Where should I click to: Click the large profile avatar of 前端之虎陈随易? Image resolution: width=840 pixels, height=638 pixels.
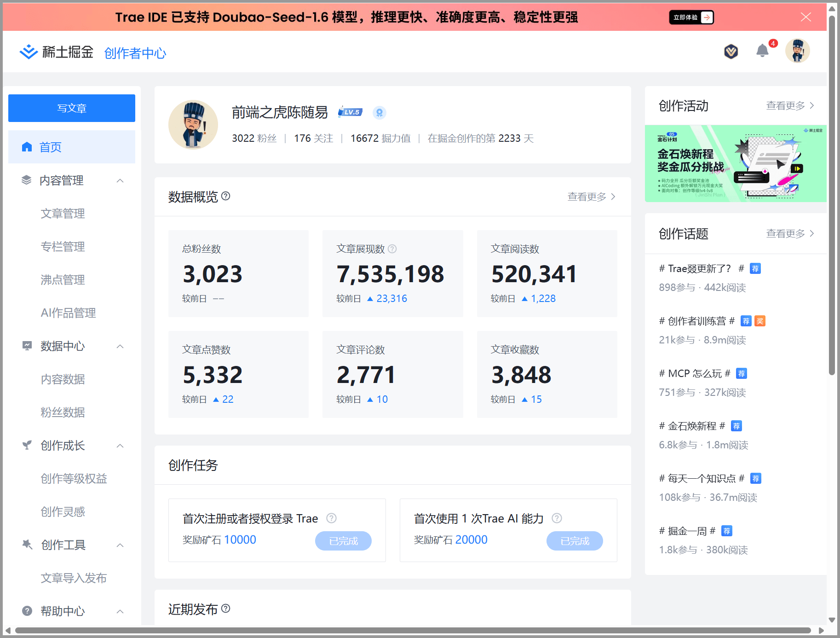pos(193,125)
